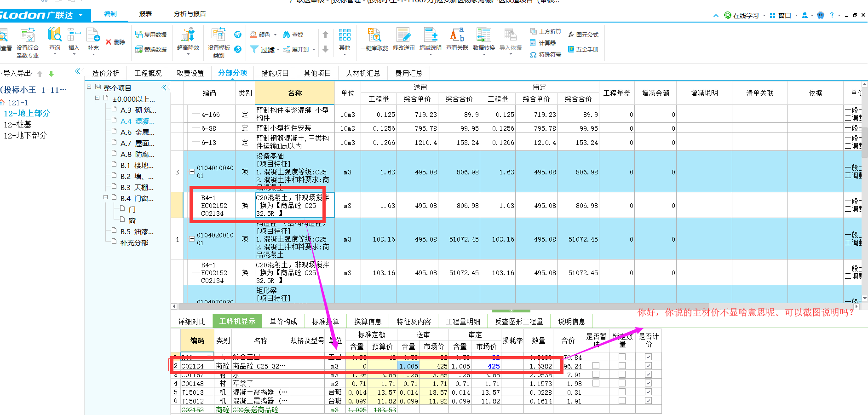The width and height of the screenshot is (868, 415).
Task: Open 特殊符号 special symbols
Action: click(546, 54)
